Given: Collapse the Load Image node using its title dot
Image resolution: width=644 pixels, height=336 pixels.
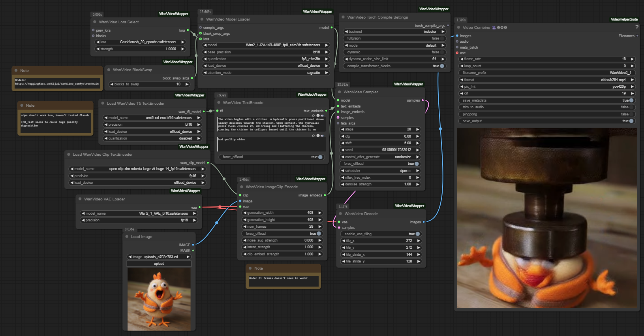Looking at the screenshot, I should point(127,237).
